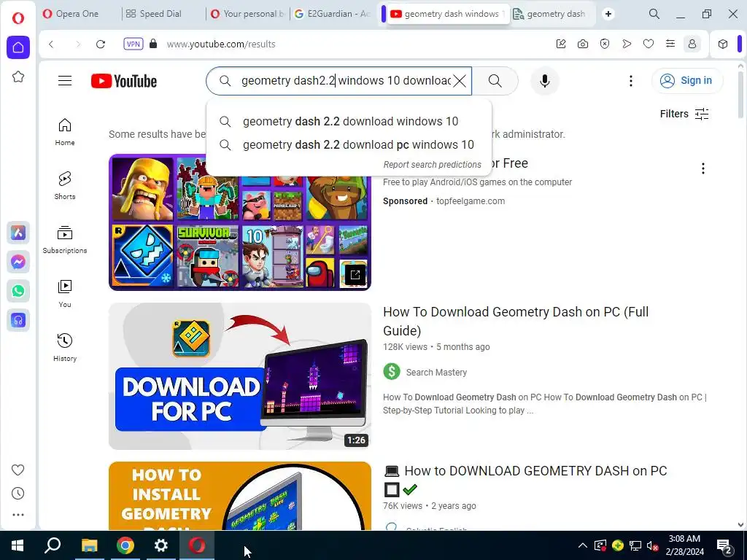
Task: Open Easy Setup sliders icon
Action: coord(670,44)
